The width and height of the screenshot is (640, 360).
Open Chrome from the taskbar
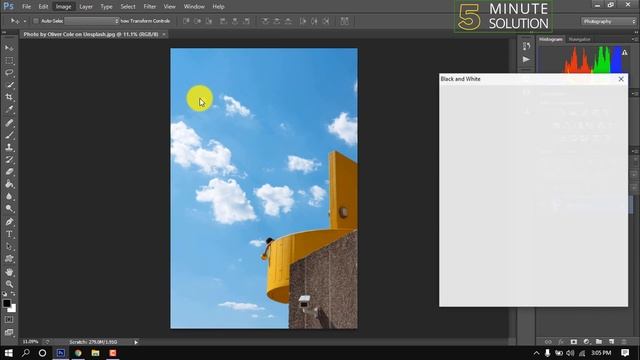pyautogui.click(x=78, y=353)
